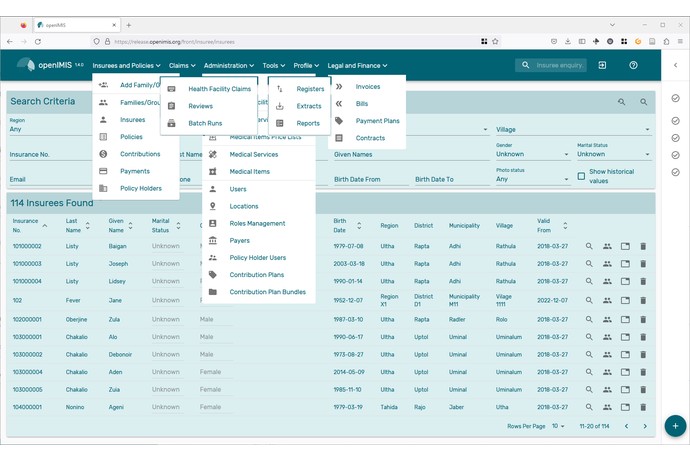Open family group icon for row 101000003
Viewport: 690px width, 460px height.
(607, 264)
